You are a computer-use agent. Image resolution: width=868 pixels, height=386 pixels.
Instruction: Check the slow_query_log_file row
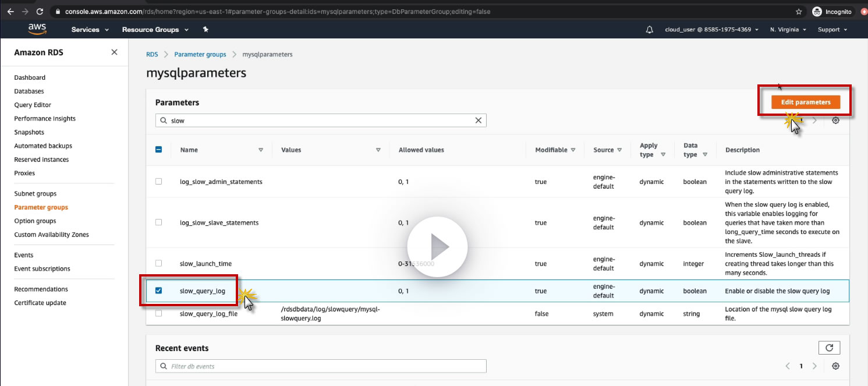pyautogui.click(x=158, y=313)
